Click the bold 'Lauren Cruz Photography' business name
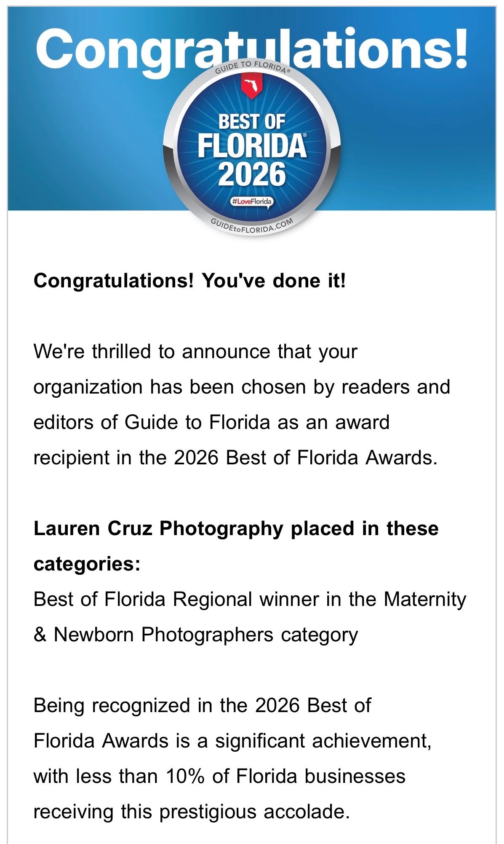 159,528
